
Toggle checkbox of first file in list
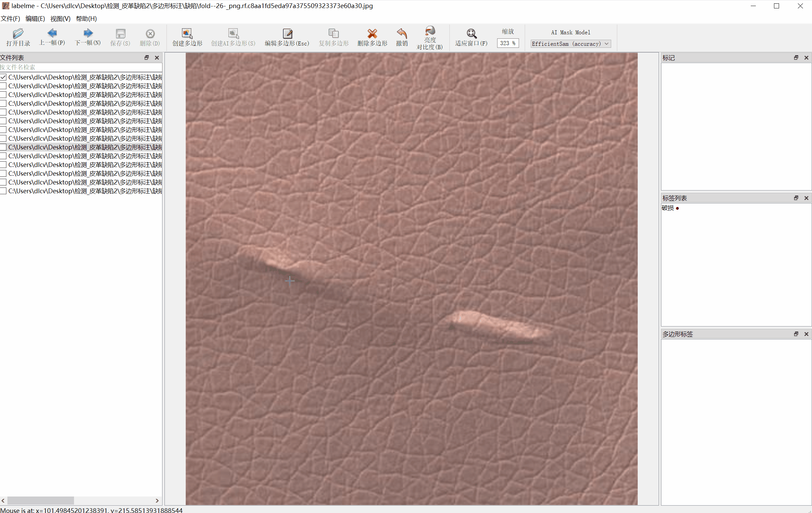coord(3,77)
